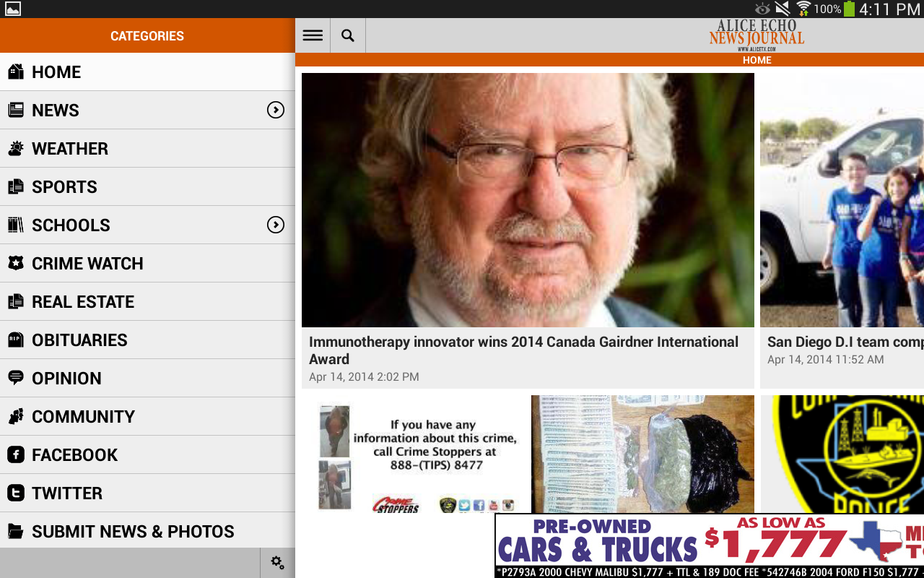Go to the COMMUNITY category
The width and height of the screenshot is (924, 578).
[147, 416]
